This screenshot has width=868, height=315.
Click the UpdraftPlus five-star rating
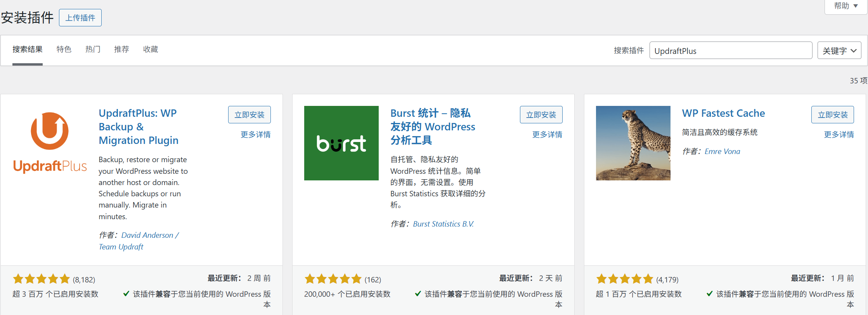(x=41, y=279)
